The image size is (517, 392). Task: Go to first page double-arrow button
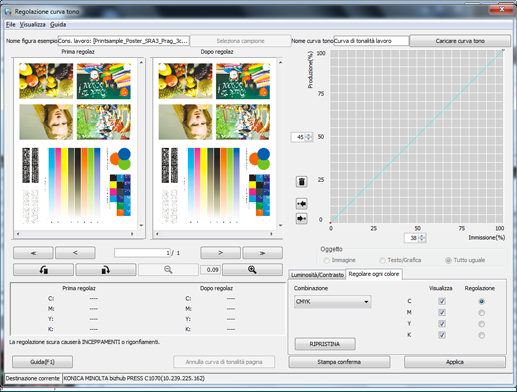pos(33,253)
